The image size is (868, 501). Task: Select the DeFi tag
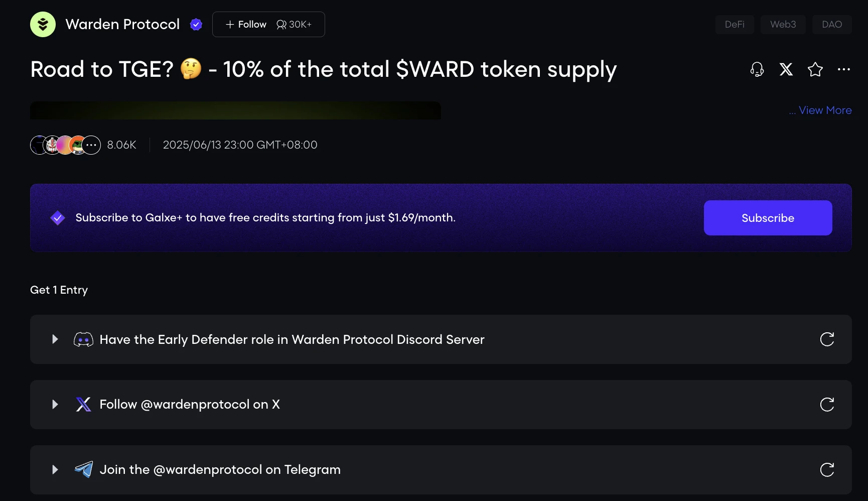click(x=735, y=24)
